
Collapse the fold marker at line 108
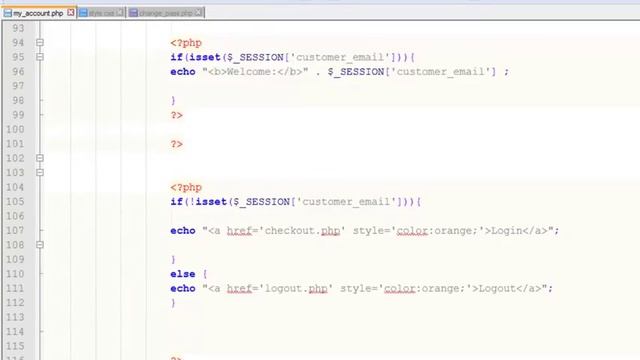click(40, 244)
